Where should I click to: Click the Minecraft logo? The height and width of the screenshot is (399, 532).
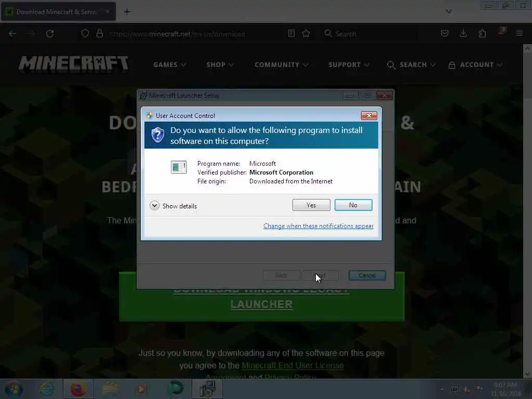tap(74, 64)
